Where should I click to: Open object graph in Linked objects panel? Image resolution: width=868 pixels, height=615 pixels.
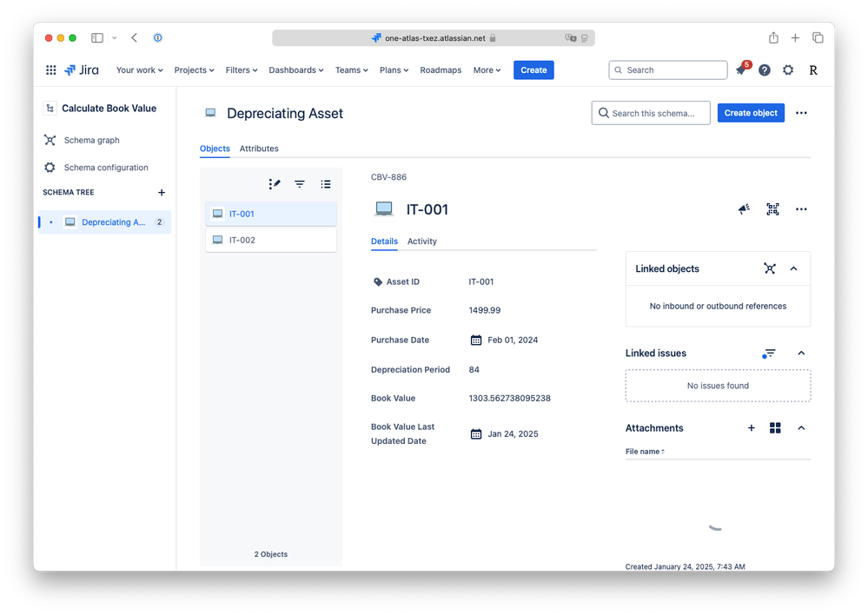(770, 268)
